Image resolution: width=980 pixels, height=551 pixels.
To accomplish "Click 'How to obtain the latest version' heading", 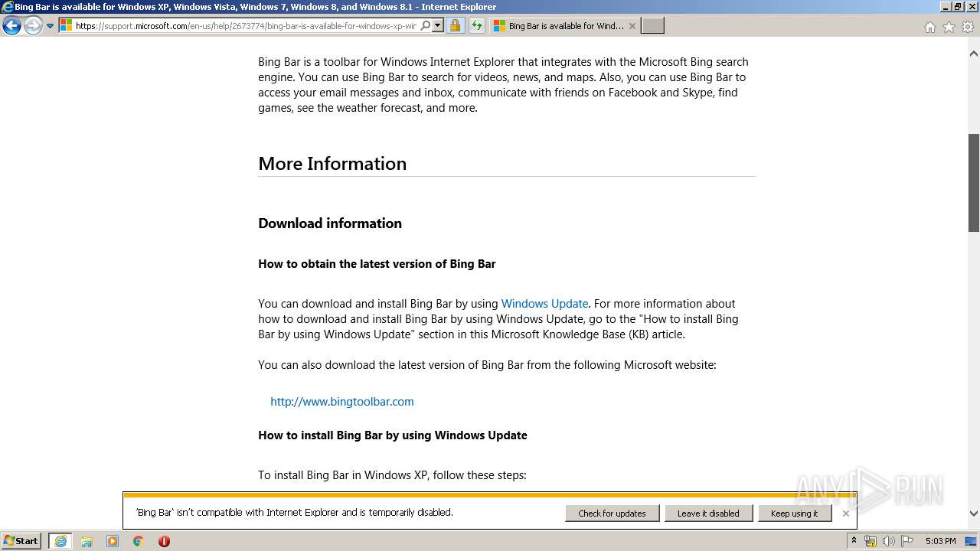I will [x=377, y=264].
